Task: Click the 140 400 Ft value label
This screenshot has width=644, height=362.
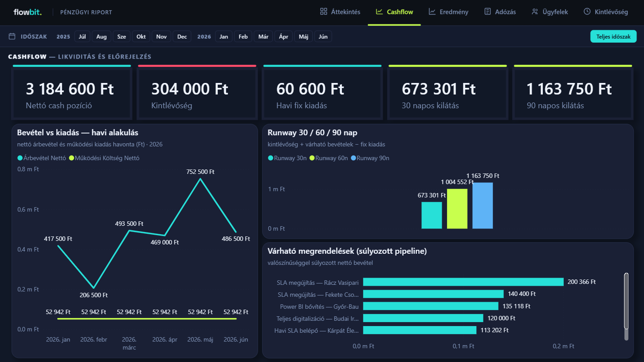Action: (522, 294)
